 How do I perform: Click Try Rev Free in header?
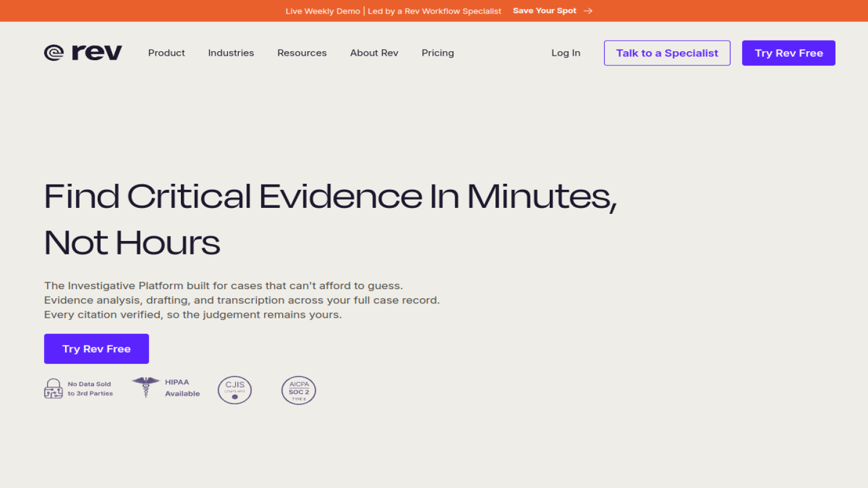click(788, 53)
